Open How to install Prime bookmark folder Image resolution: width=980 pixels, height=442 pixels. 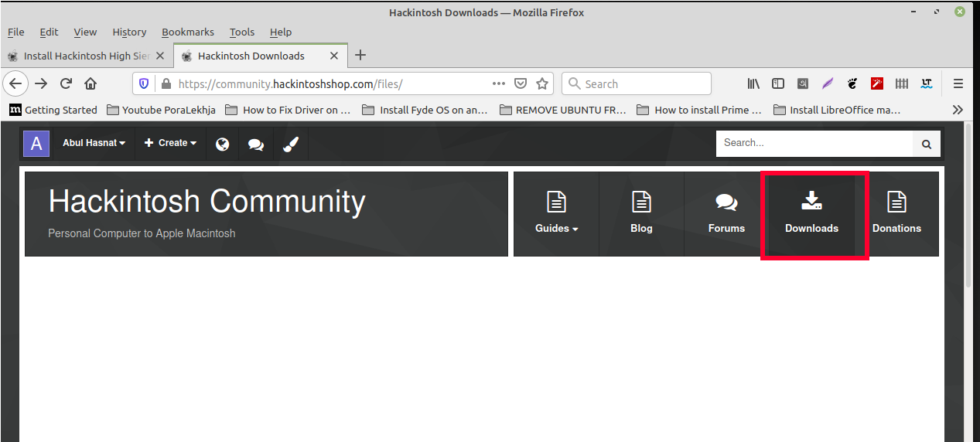tap(699, 110)
